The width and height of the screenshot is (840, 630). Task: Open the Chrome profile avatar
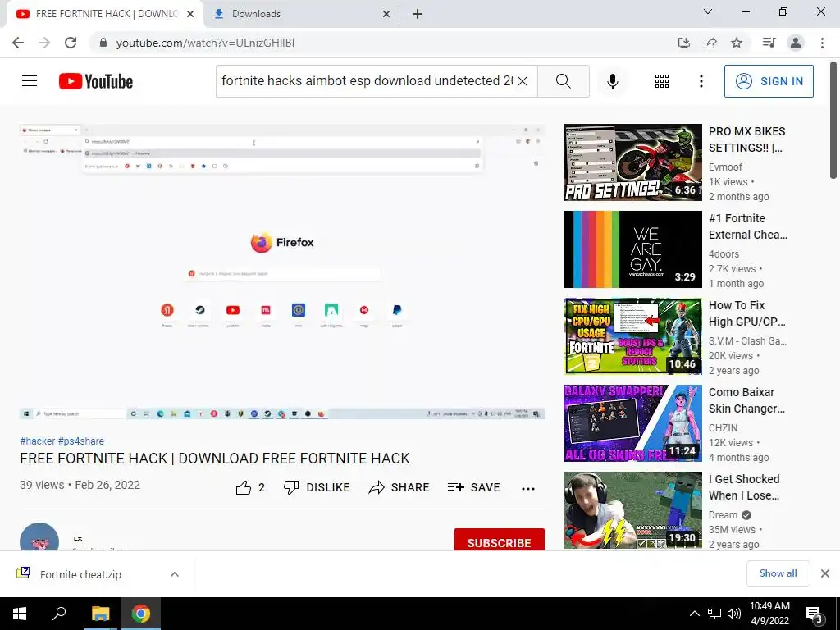click(x=796, y=43)
